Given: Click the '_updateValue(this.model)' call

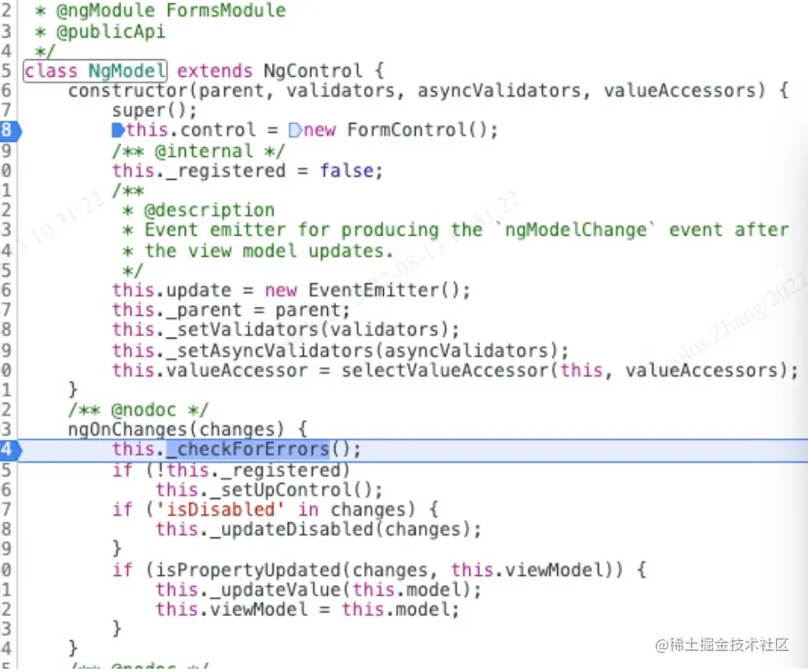Looking at the screenshot, I should 340,590.
